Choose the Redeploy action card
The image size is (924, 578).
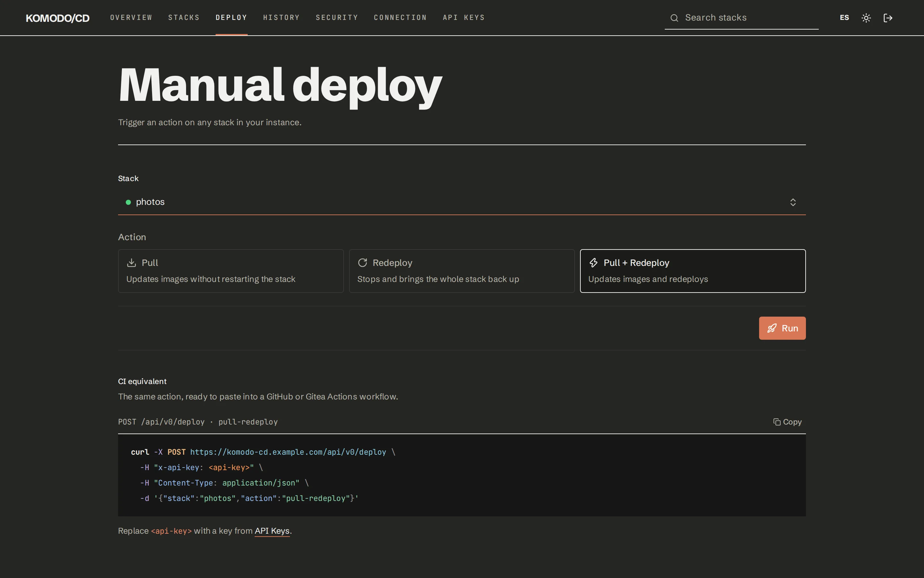coord(462,271)
